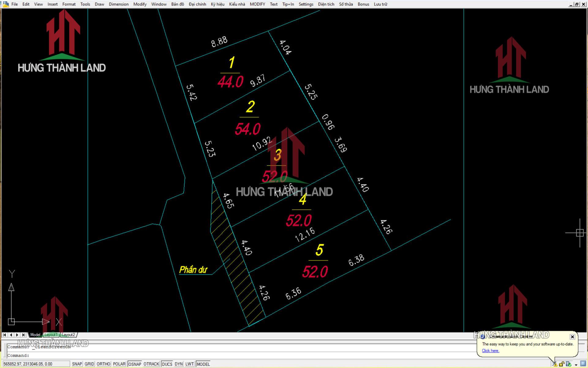Click the 'Click here' update link

[x=490, y=351]
